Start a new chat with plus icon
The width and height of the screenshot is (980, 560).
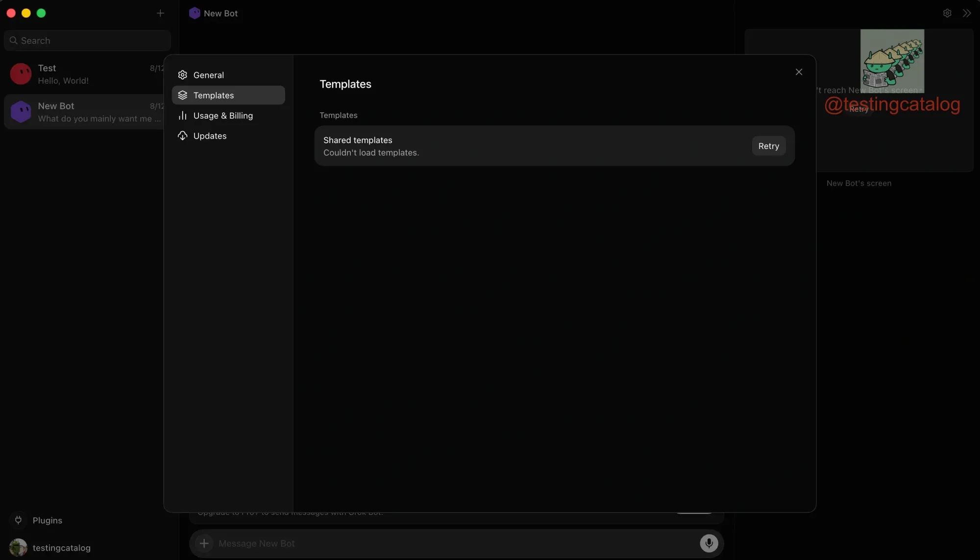pos(160,13)
